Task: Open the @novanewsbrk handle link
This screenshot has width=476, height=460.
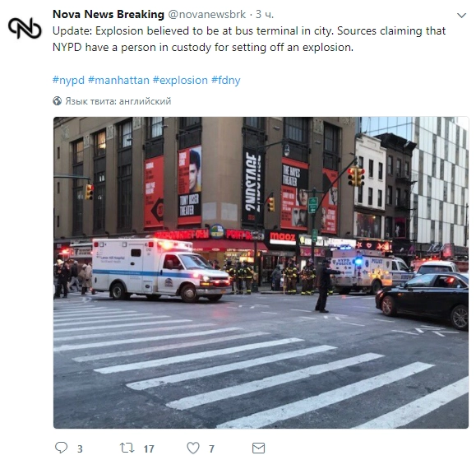Action: (206, 14)
